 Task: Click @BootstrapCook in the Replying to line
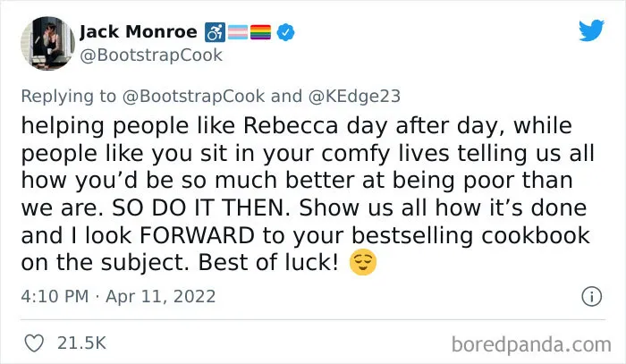click(194, 97)
